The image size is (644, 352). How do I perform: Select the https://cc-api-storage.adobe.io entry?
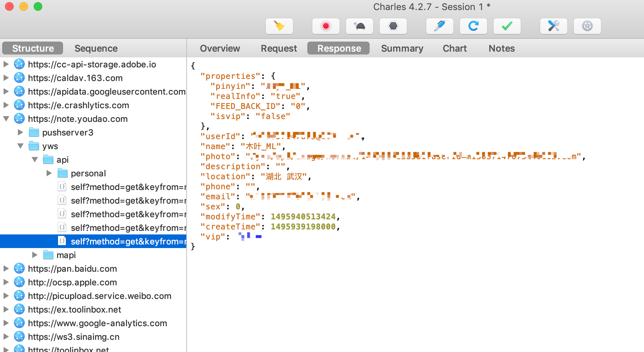pyautogui.click(x=92, y=64)
